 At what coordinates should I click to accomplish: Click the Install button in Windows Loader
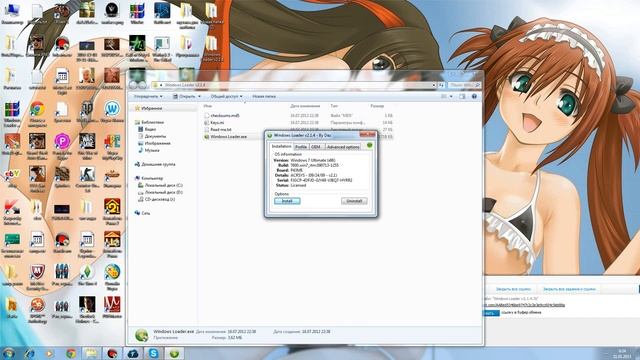(x=287, y=201)
